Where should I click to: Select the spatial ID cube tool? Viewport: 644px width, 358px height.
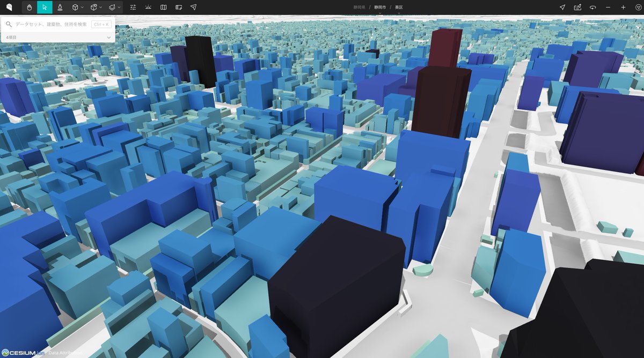click(93, 7)
